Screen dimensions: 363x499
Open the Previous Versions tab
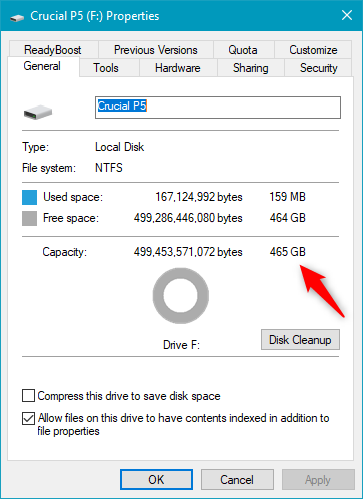pyautogui.click(x=156, y=50)
